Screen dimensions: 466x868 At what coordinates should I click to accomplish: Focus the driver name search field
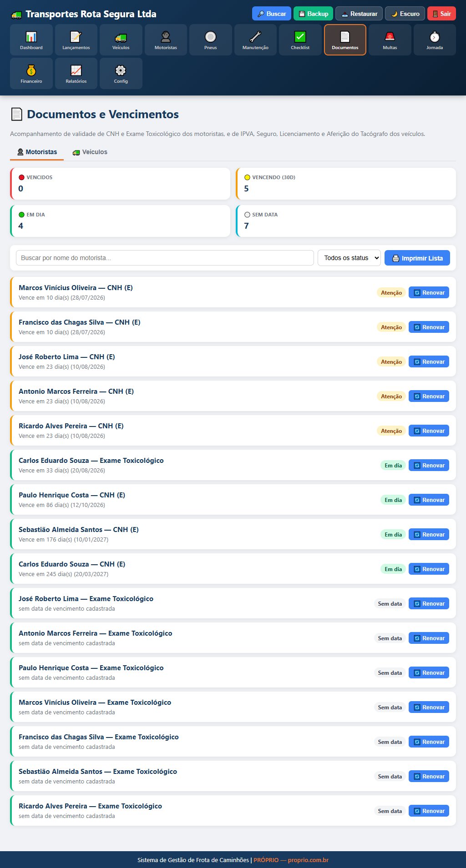point(165,258)
